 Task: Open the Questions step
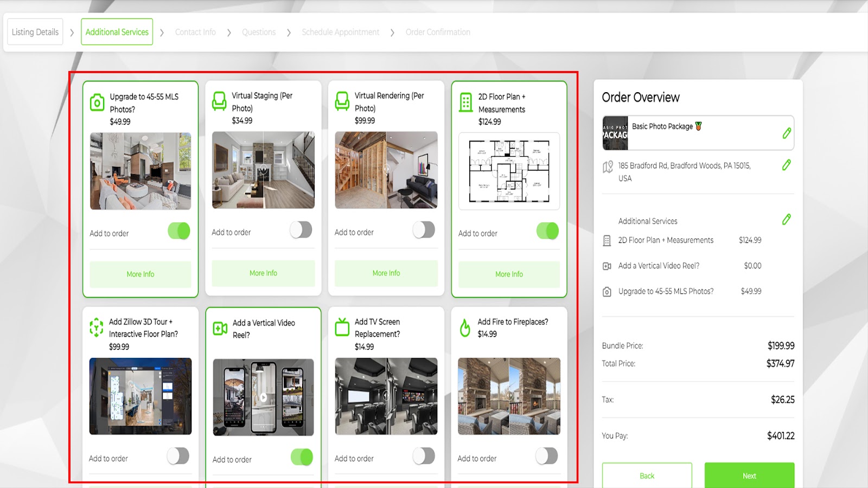(x=259, y=32)
